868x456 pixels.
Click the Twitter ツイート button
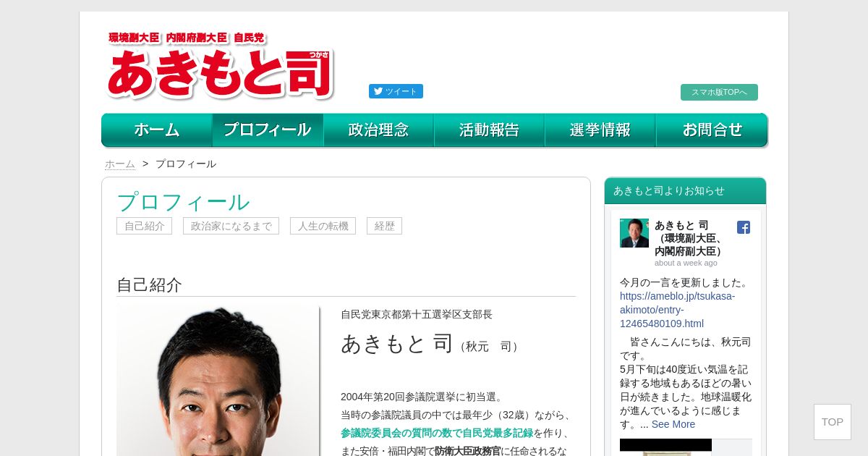[396, 91]
